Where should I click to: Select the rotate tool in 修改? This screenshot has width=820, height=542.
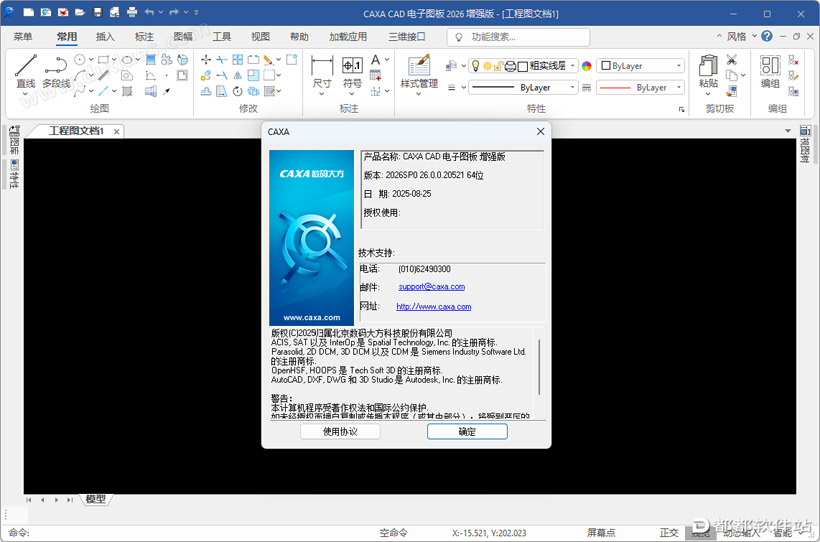click(x=237, y=91)
